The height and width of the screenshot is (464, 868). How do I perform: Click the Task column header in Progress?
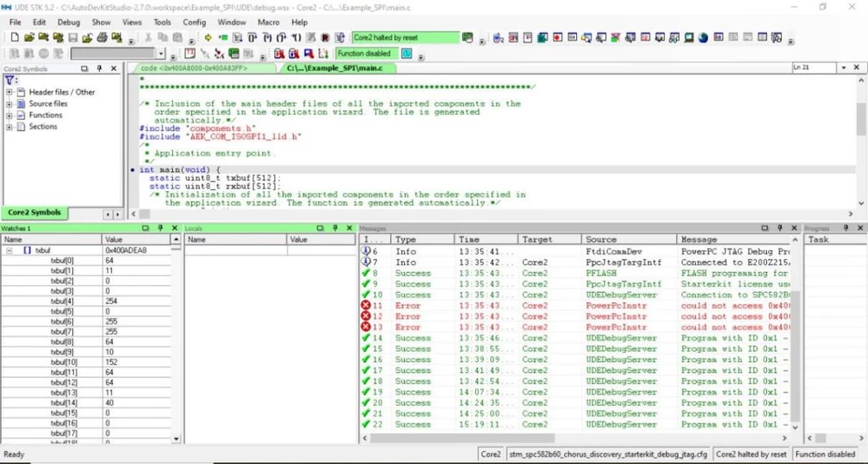tap(835, 240)
